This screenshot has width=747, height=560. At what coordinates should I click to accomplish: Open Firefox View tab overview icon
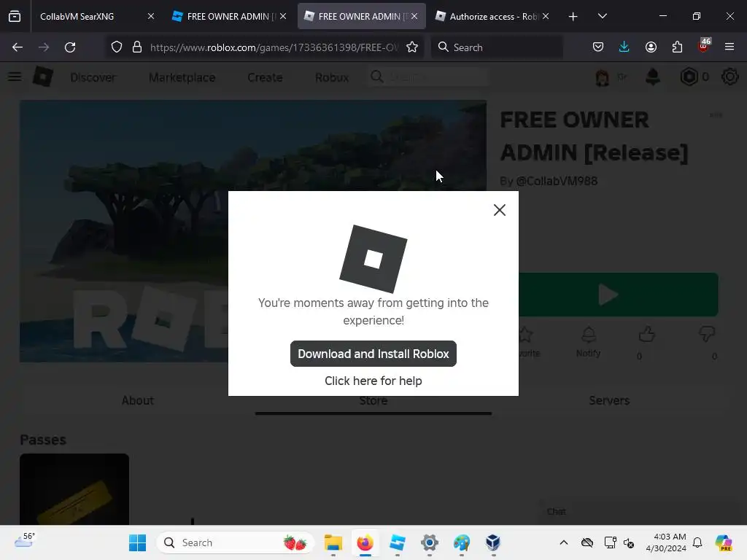[x=15, y=16]
